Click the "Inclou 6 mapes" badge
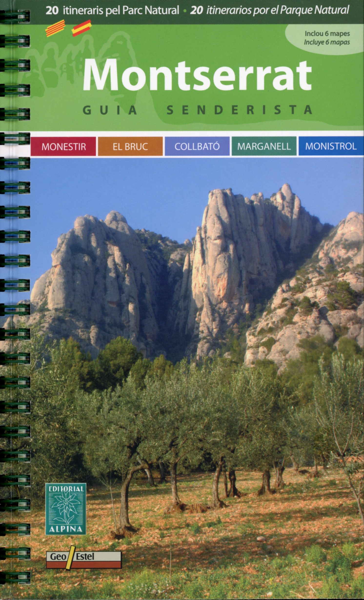Viewport: 364px width, 600px height. point(326,38)
